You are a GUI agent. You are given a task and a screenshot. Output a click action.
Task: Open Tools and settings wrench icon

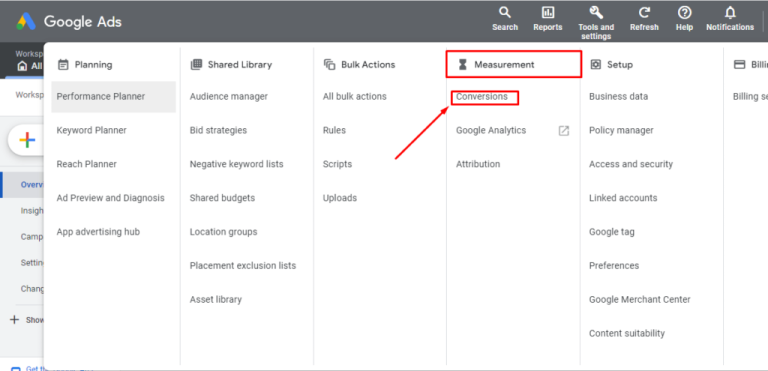click(x=596, y=12)
